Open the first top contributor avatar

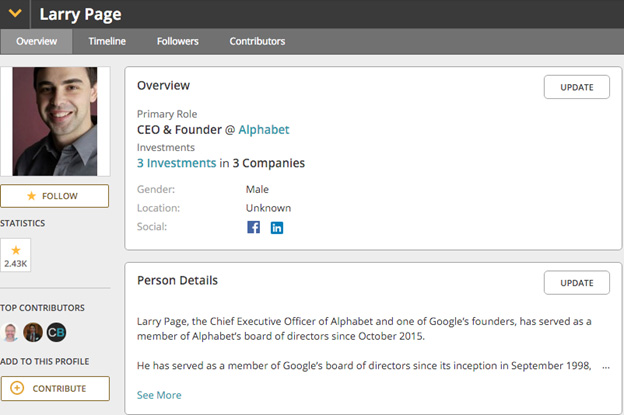click(x=10, y=332)
